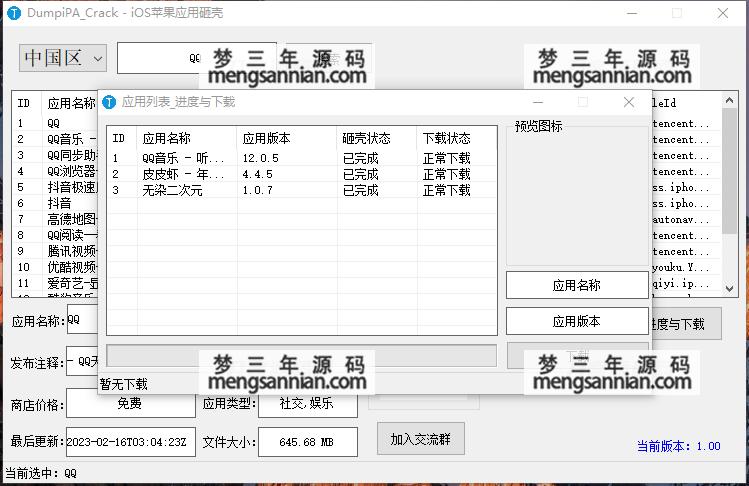This screenshot has width=749, height=486.
Task: Click the 应用版本 box in the dialog's right panel
Action: click(577, 321)
